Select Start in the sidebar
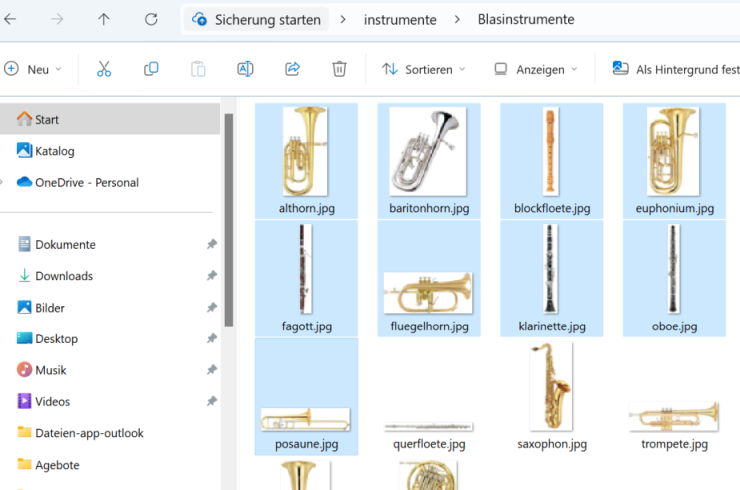The height and width of the screenshot is (490, 740). 109,119
